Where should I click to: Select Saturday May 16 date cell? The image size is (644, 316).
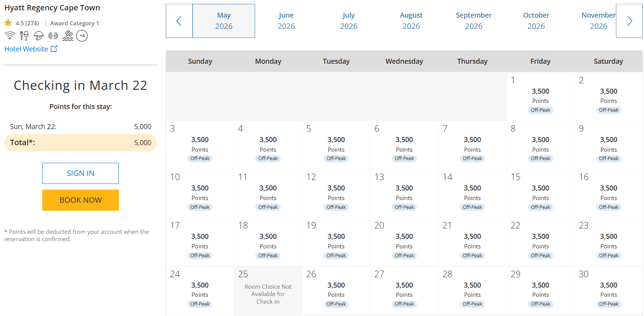pyautogui.click(x=609, y=194)
